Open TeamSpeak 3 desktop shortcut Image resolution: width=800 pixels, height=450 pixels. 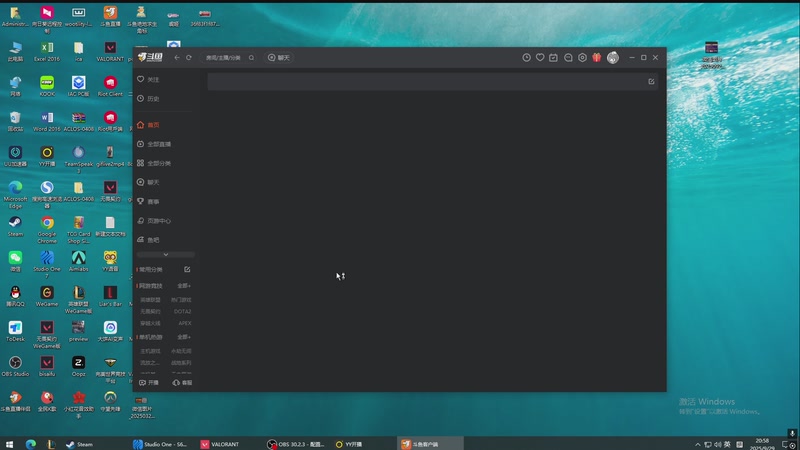click(79, 160)
